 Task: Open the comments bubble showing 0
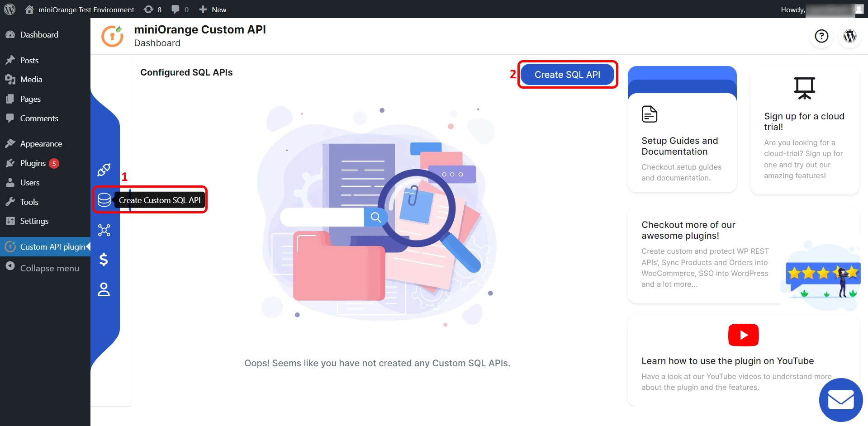[180, 9]
